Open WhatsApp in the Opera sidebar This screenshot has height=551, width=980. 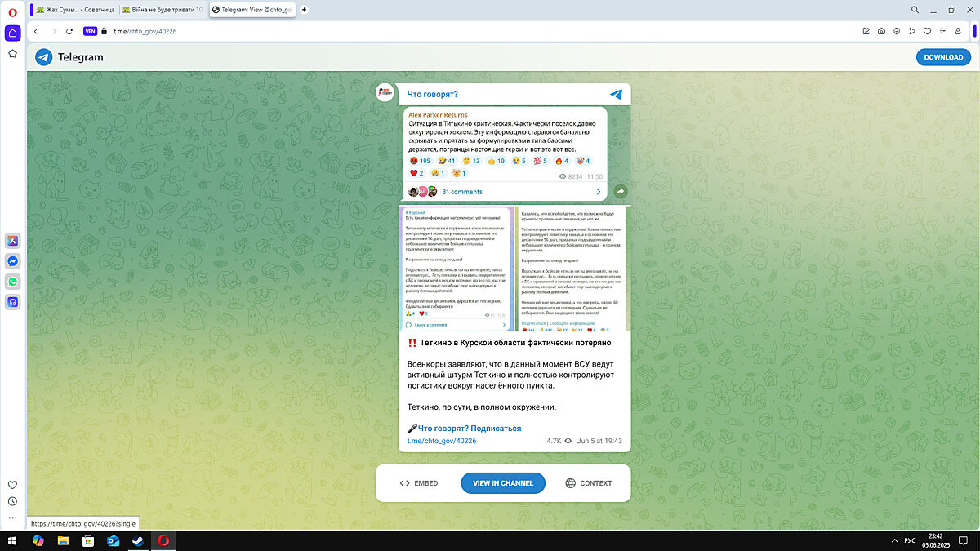point(13,281)
